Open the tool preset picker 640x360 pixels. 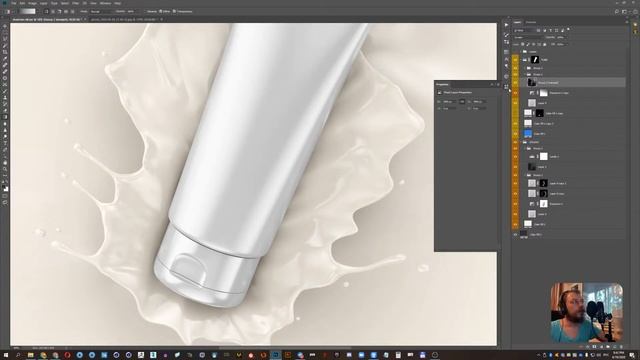click(9, 11)
